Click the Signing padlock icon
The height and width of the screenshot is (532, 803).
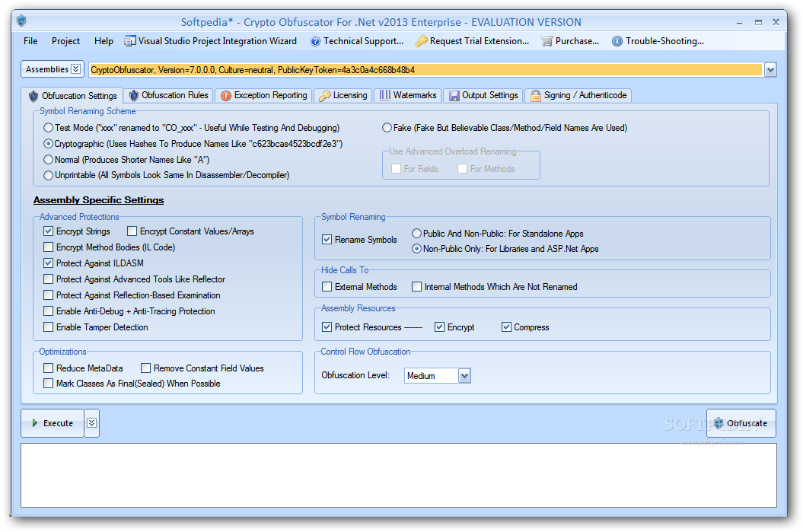coord(536,96)
